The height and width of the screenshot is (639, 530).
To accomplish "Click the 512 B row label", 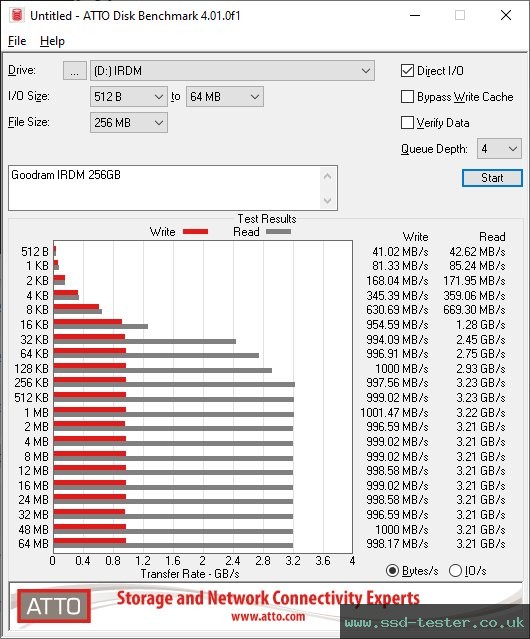I will tap(35, 252).
